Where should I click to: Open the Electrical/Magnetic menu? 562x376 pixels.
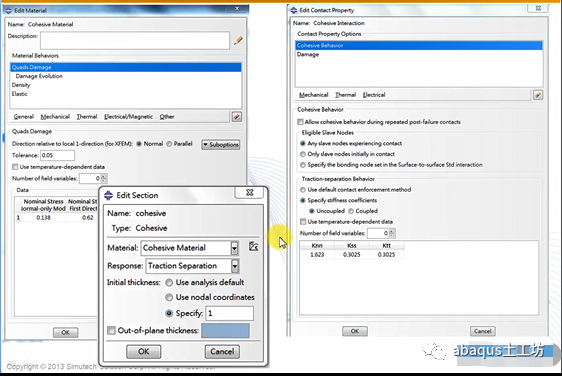point(128,117)
